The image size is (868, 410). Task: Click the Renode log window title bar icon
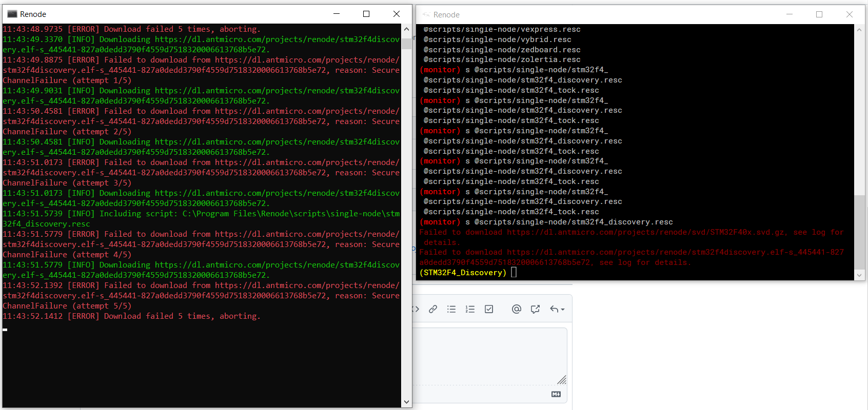(12, 14)
